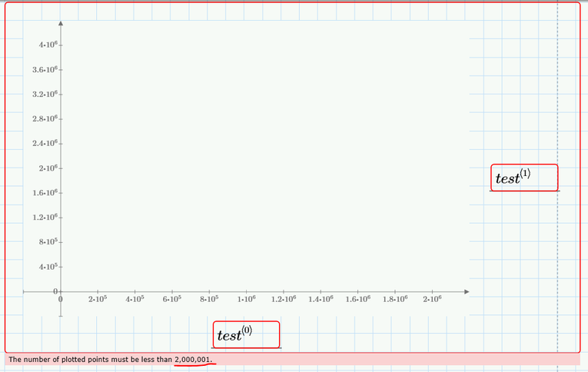588x372 pixels.
Task: Click y-axis tick label 2·10⁶
Action: pyautogui.click(x=48, y=168)
